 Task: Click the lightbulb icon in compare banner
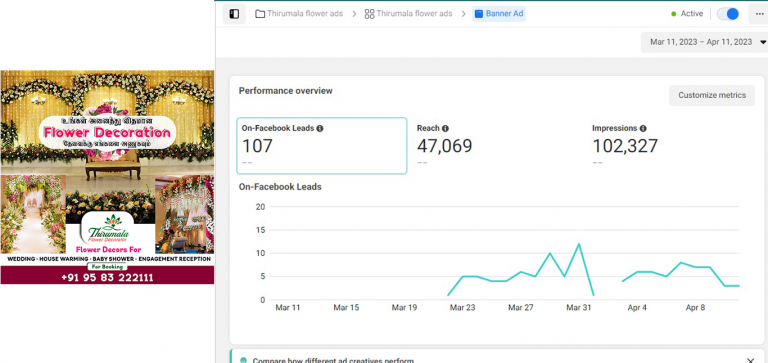point(243,361)
